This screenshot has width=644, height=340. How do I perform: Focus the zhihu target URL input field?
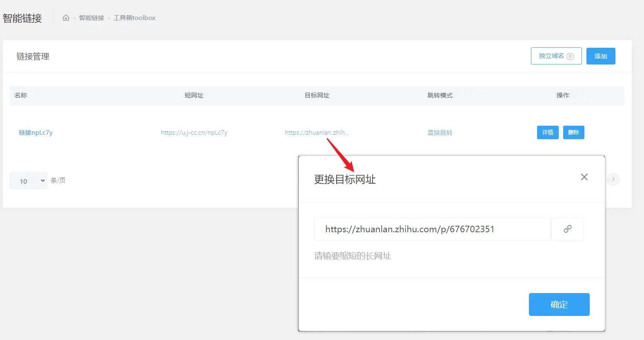coord(432,229)
